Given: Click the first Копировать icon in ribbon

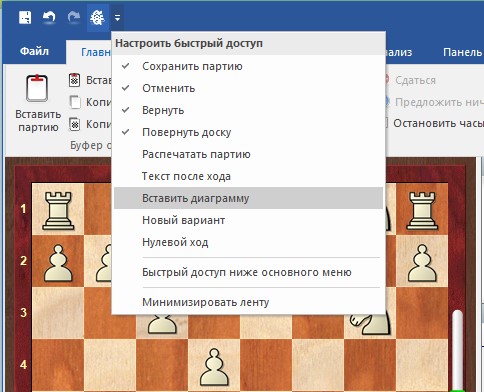Looking at the screenshot, I should (75, 102).
